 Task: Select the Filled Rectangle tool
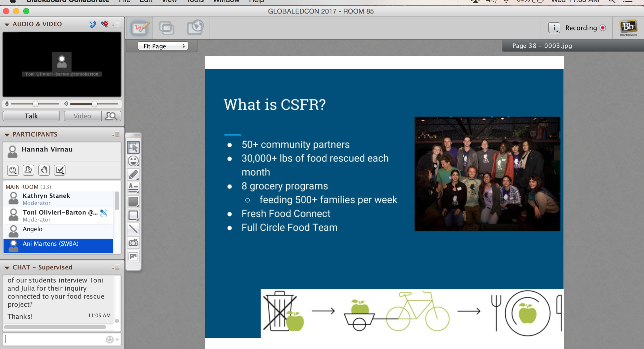pos(133,202)
